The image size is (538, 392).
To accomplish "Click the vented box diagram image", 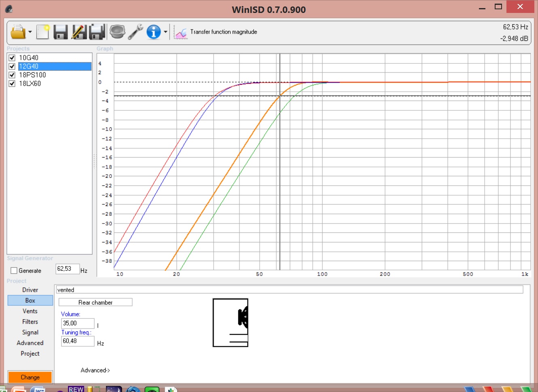I will tap(231, 322).
